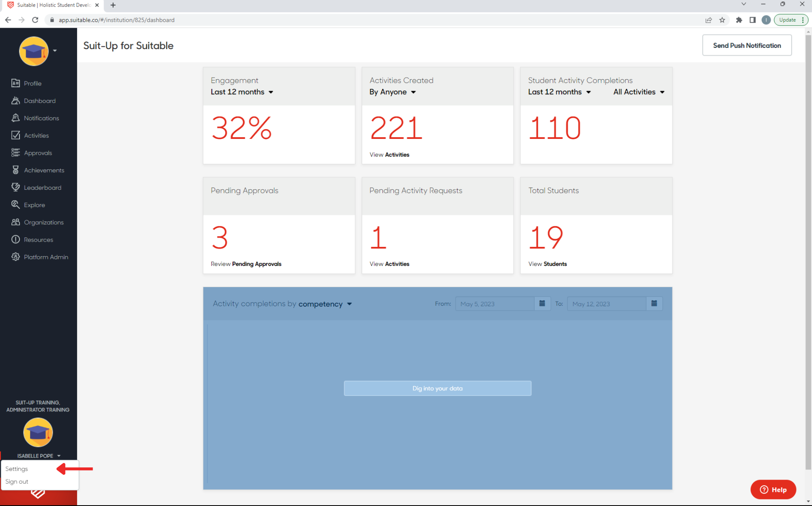
Task: Click View Activities under Activities Created
Action: point(389,154)
